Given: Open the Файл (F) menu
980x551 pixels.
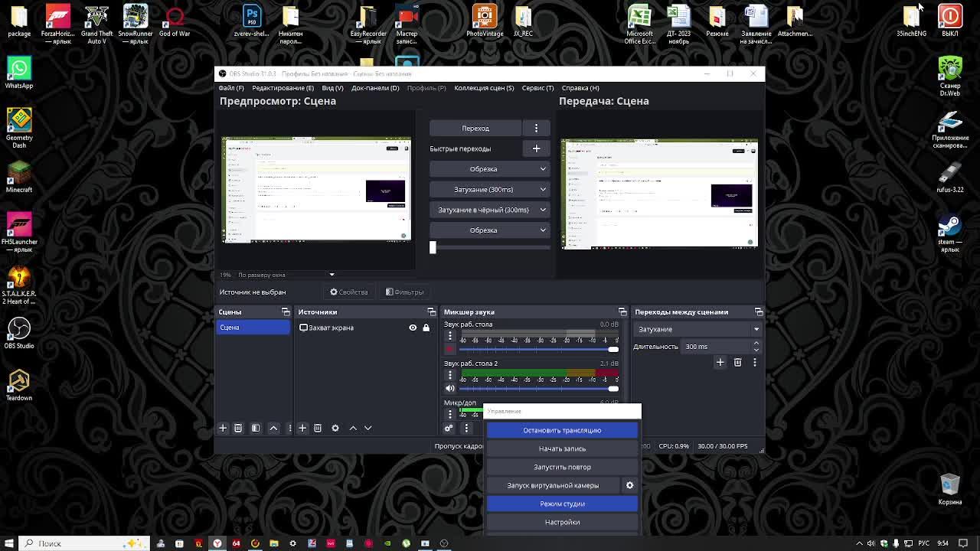Looking at the screenshot, I should 231,88.
